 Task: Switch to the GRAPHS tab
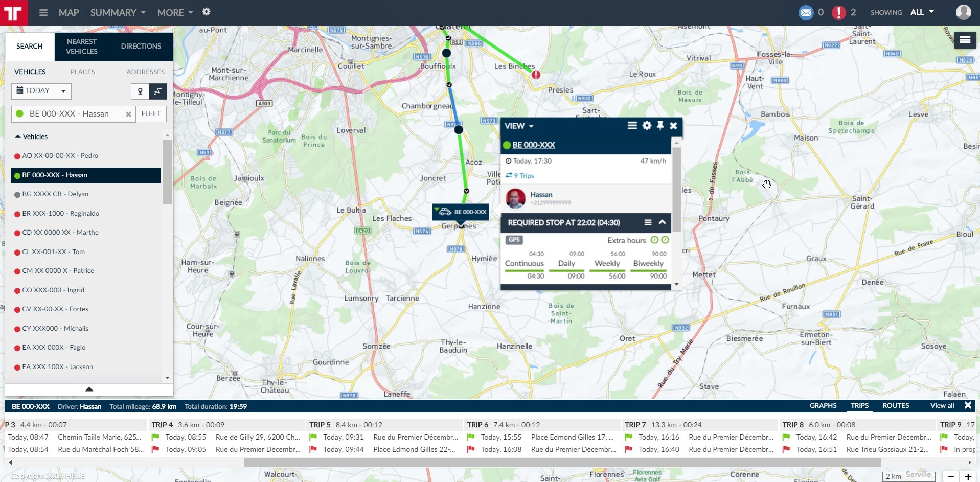(x=823, y=405)
